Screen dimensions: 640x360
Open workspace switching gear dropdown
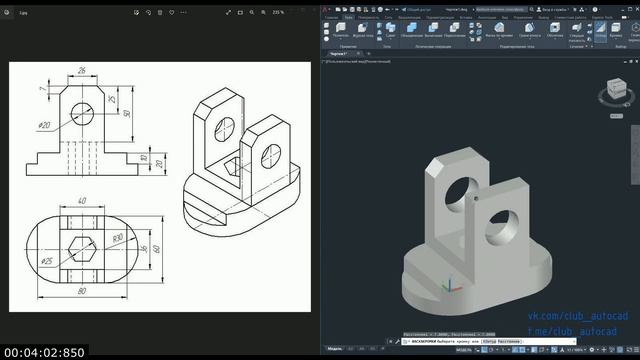coord(598,350)
